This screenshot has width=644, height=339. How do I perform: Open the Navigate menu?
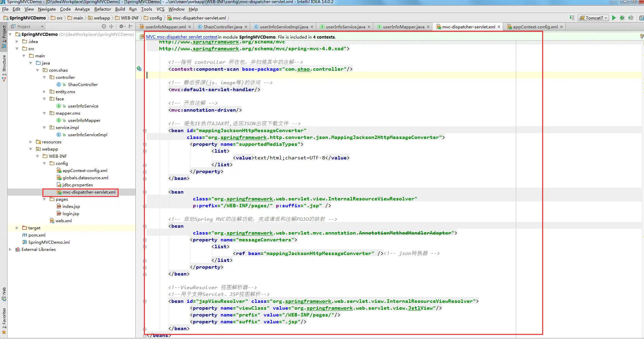click(x=47, y=9)
